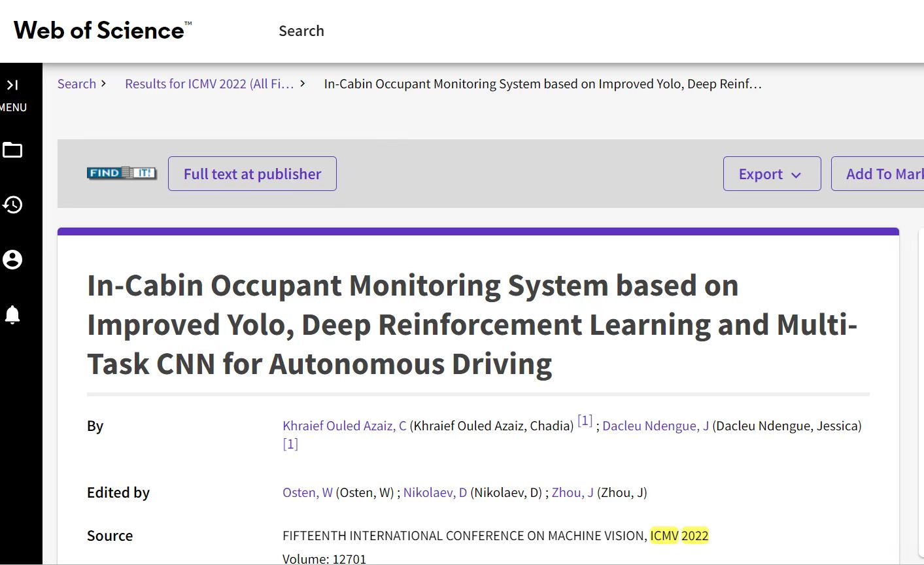Open editor Nikolaev, D link

(435, 492)
